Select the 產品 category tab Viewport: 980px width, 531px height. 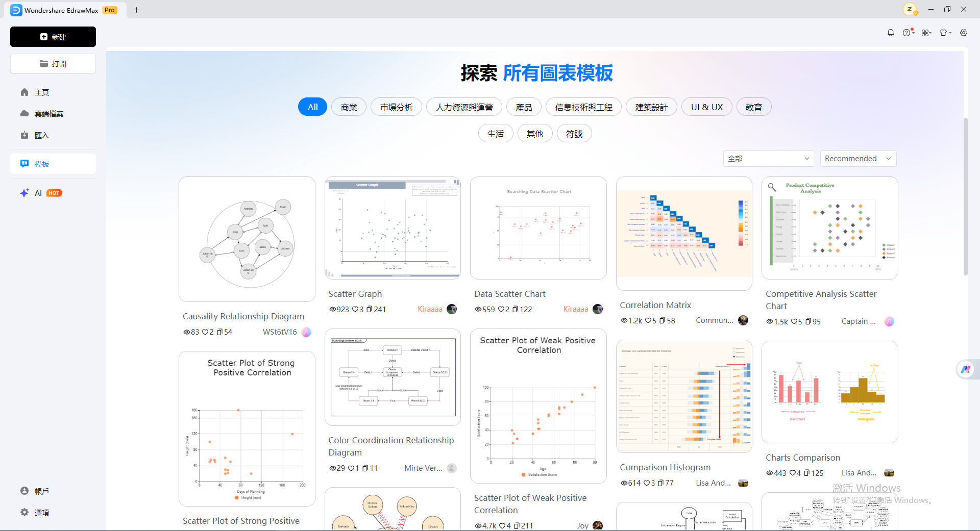coord(524,107)
